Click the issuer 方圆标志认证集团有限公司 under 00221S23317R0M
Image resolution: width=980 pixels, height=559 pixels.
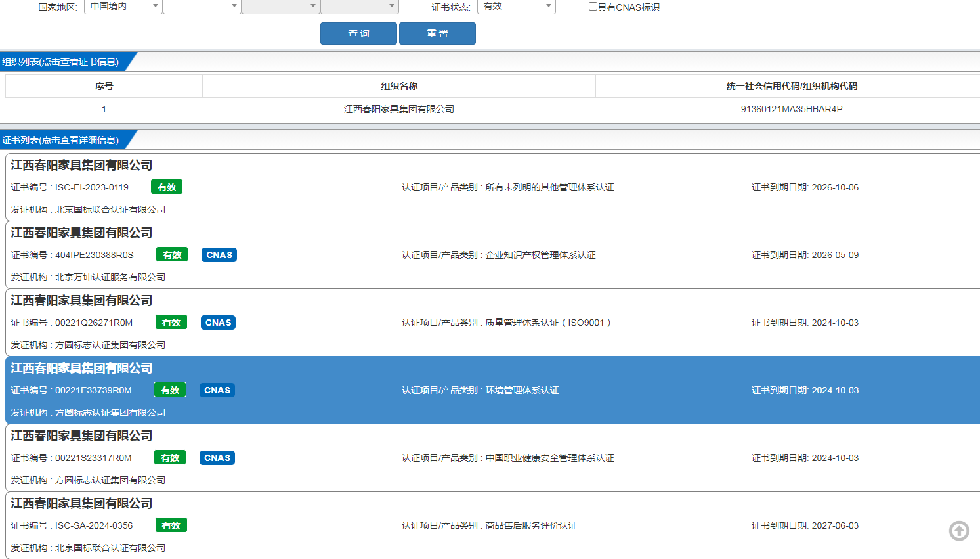110,480
